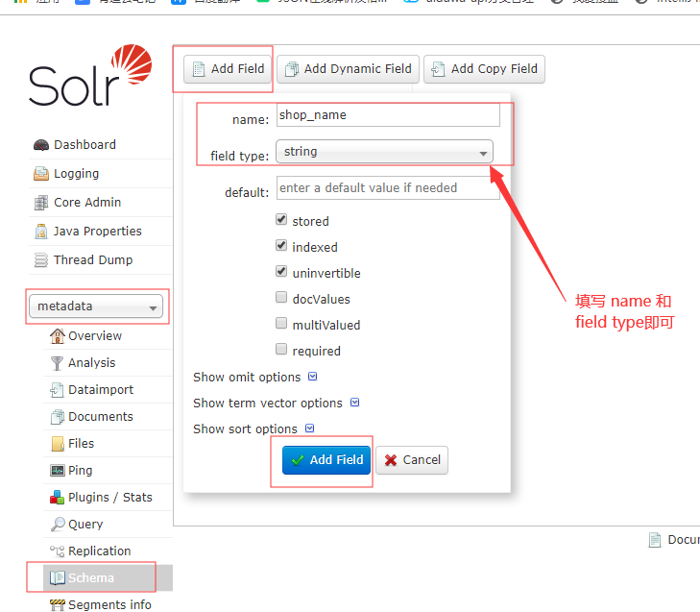
Task: Uncheck the stored checkbox
Action: 281,220
